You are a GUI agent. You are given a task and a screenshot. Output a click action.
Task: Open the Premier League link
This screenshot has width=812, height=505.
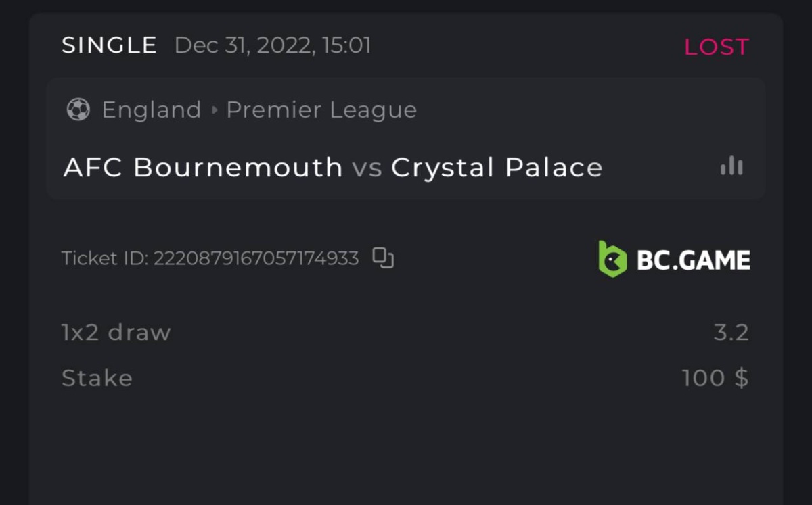pos(321,110)
